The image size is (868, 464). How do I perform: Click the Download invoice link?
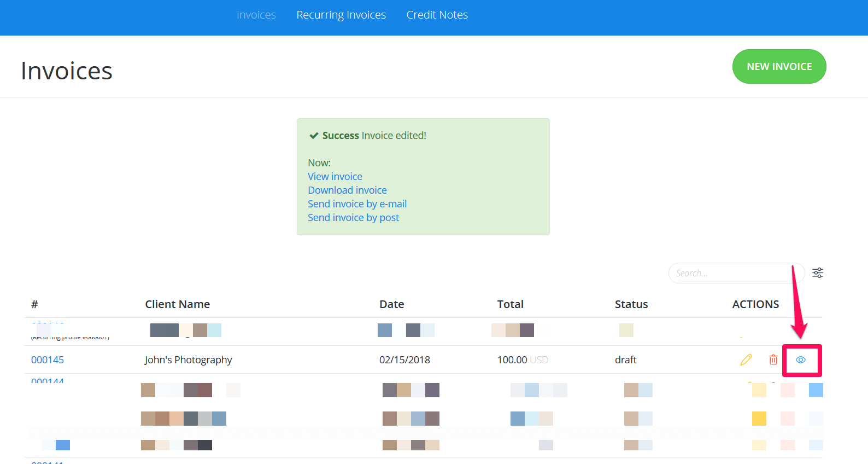tap(347, 190)
